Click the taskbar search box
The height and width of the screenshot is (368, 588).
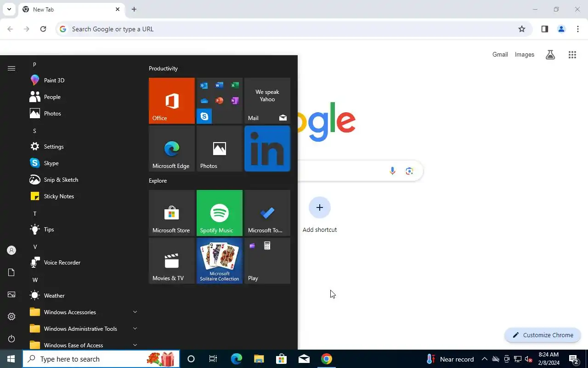(x=101, y=359)
